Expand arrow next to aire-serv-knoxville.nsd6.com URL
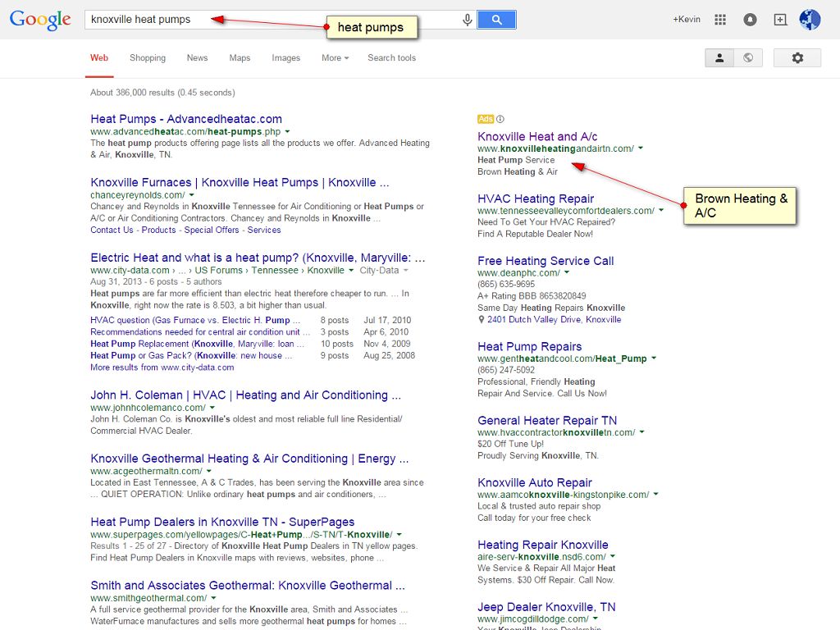The image size is (840, 630). [x=612, y=557]
